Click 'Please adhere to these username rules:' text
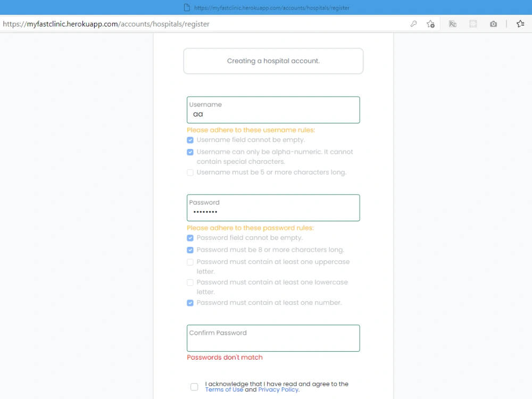This screenshot has width=532, height=399. (251, 130)
